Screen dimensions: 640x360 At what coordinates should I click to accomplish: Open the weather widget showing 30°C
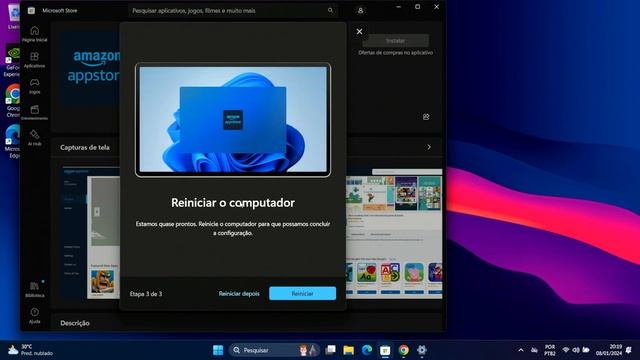pos(31,350)
